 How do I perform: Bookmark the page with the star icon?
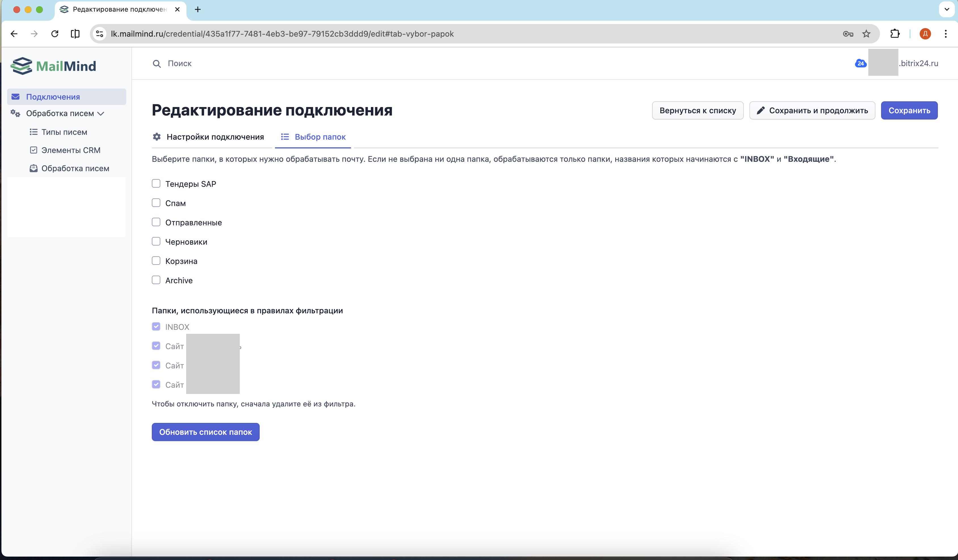tap(866, 34)
